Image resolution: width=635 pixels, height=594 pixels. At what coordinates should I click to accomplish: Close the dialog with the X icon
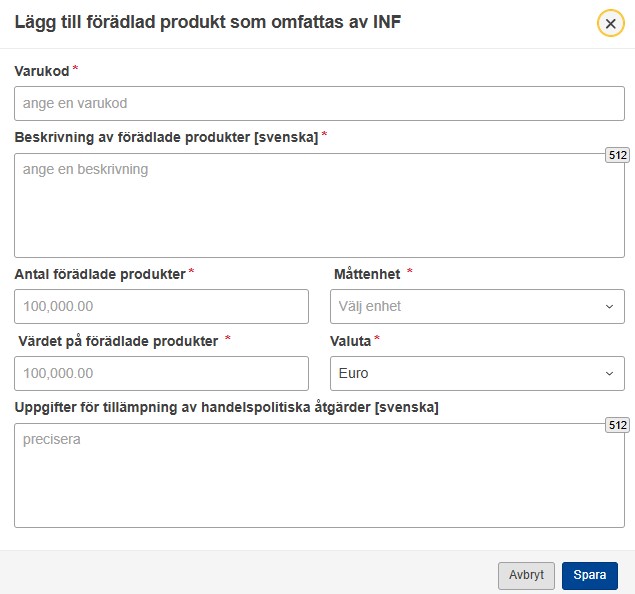(x=610, y=23)
